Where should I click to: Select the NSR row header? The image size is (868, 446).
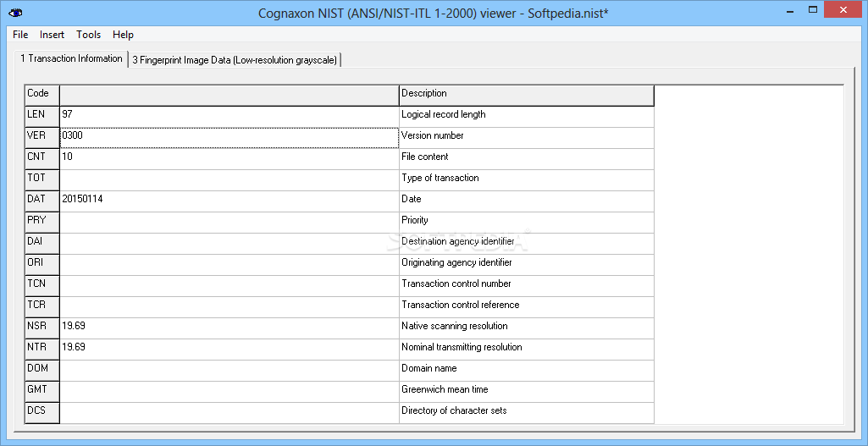(x=42, y=328)
